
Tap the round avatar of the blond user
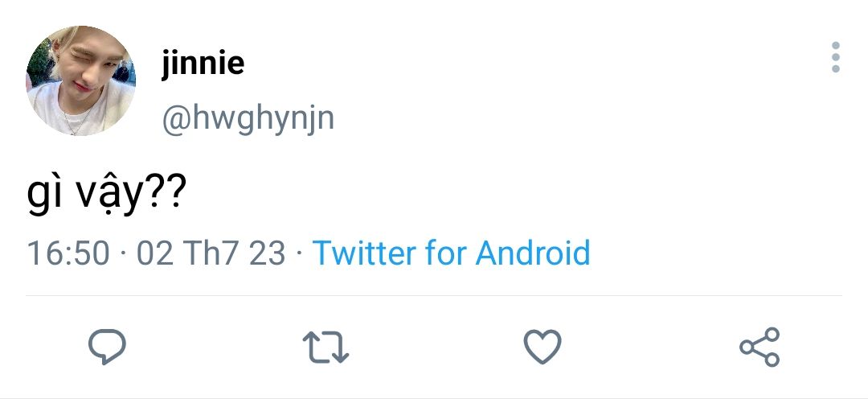pyautogui.click(x=80, y=81)
